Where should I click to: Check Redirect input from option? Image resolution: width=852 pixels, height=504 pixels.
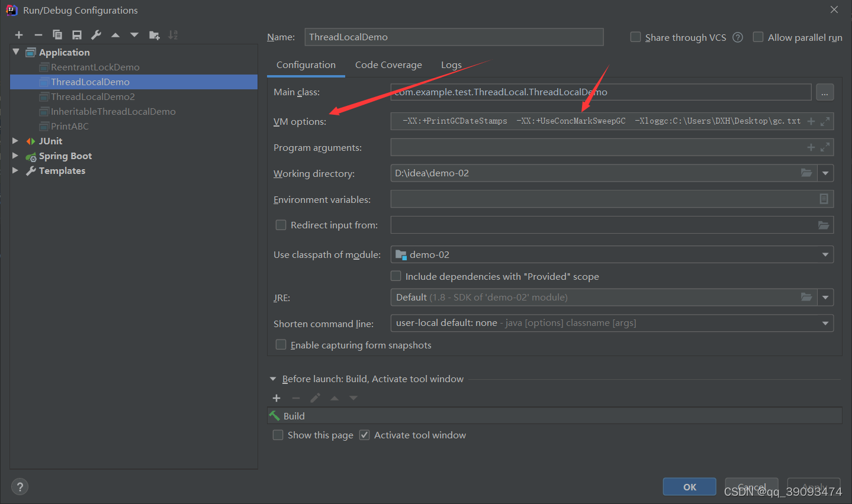coord(281,225)
